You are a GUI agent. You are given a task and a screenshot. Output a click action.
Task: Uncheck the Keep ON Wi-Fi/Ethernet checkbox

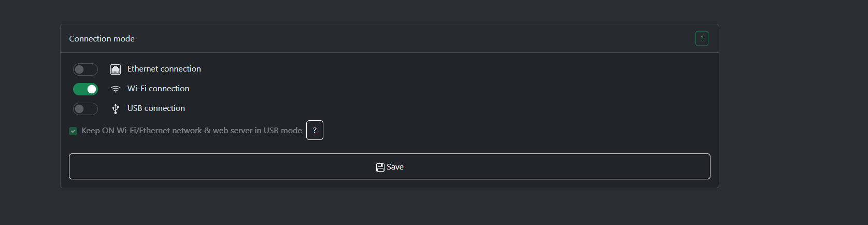pos(73,131)
